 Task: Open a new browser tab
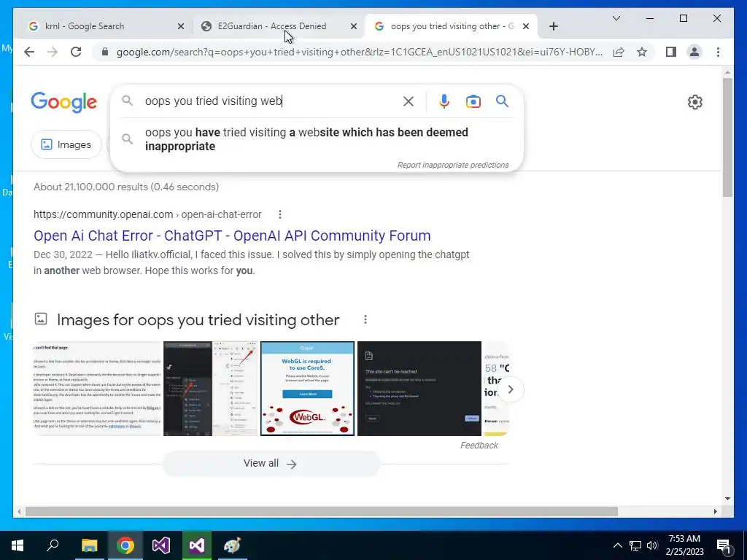(x=553, y=26)
